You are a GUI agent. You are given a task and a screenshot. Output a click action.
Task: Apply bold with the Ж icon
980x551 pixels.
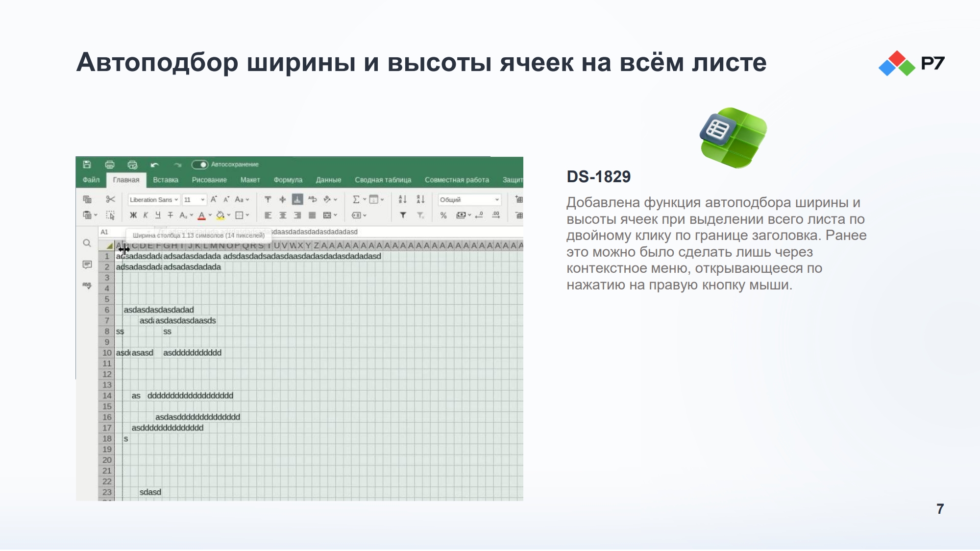click(133, 215)
